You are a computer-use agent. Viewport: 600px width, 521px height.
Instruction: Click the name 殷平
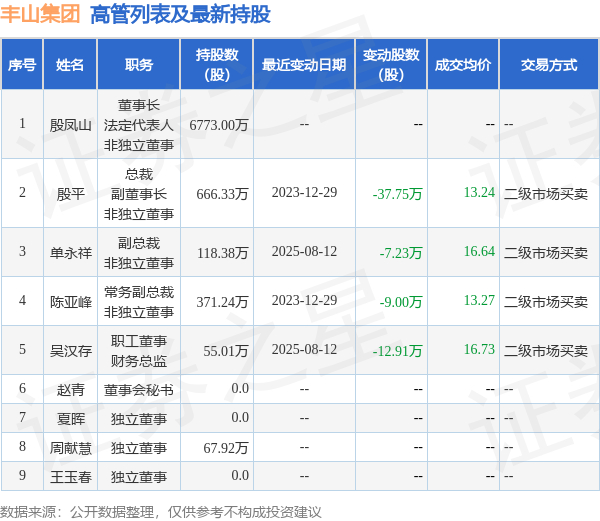pyautogui.click(x=70, y=194)
